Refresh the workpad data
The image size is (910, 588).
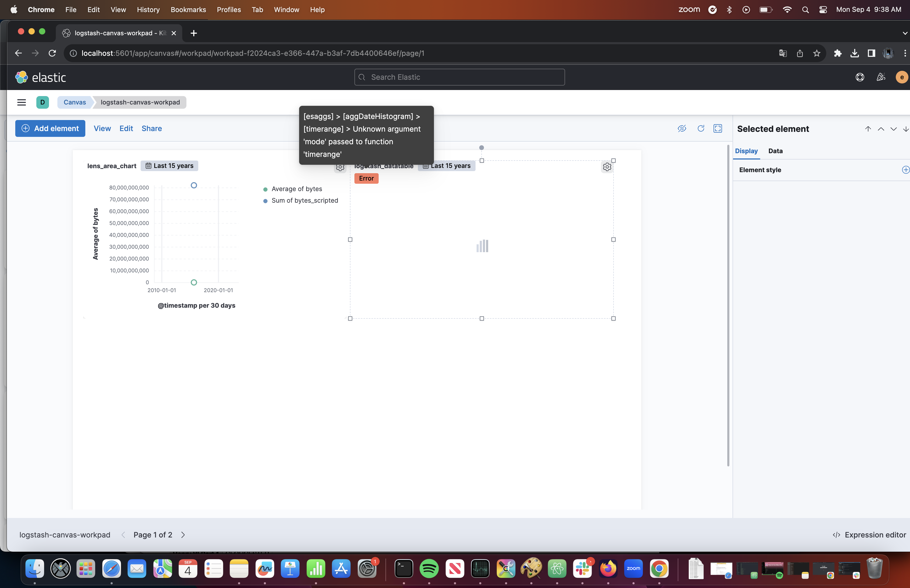click(x=701, y=128)
